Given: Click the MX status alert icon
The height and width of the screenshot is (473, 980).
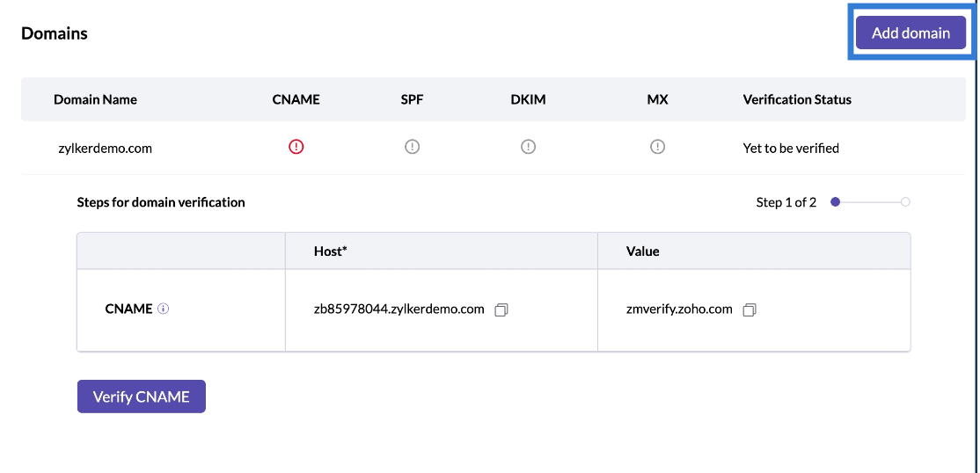Looking at the screenshot, I should (657, 147).
